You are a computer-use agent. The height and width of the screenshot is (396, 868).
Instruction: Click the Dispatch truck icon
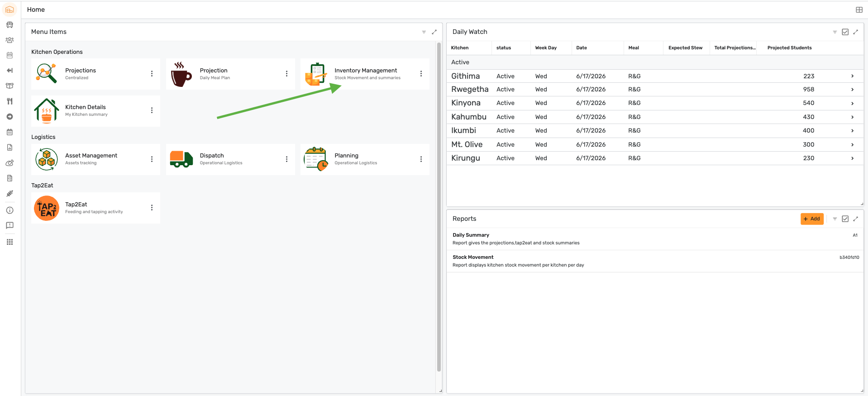click(x=181, y=159)
